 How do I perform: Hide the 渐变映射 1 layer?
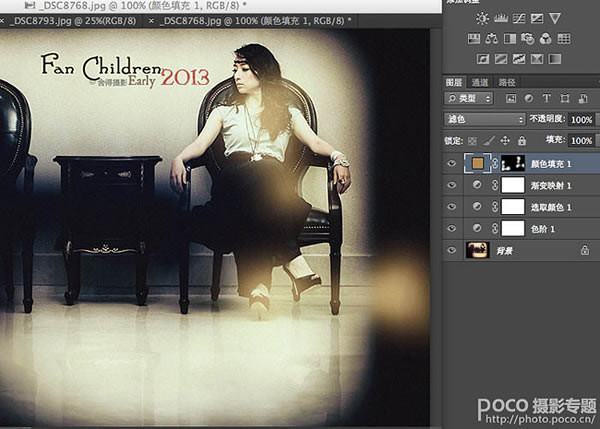click(x=452, y=185)
